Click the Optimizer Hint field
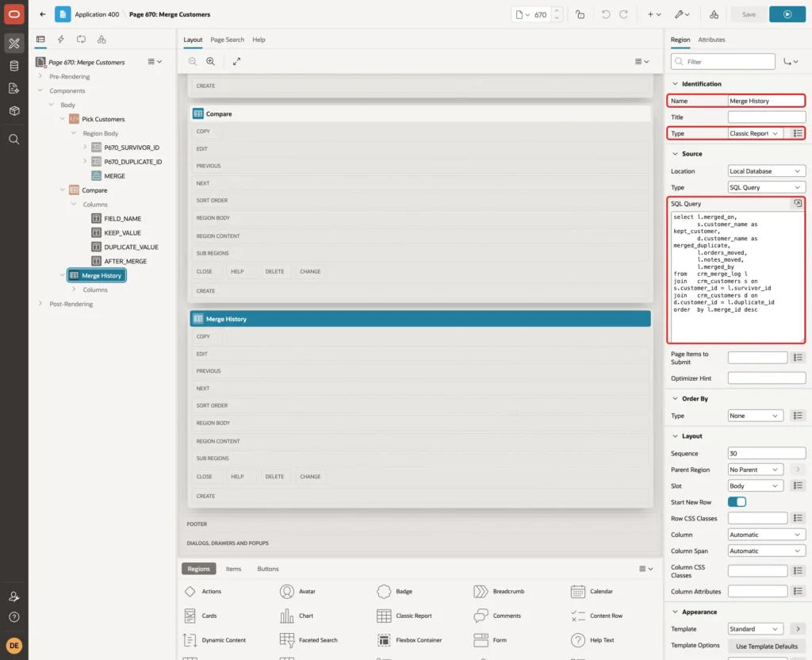This screenshot has width=812, height=660. click(767, 378)
